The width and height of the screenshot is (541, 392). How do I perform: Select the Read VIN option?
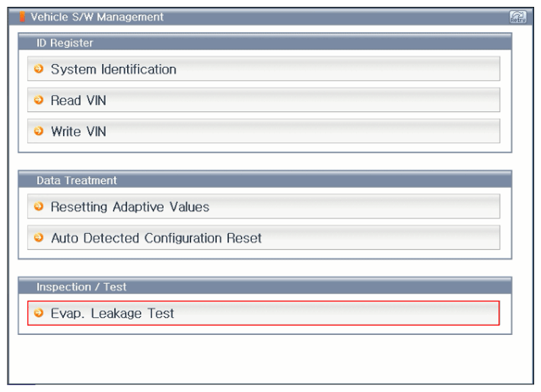point(73,100)
